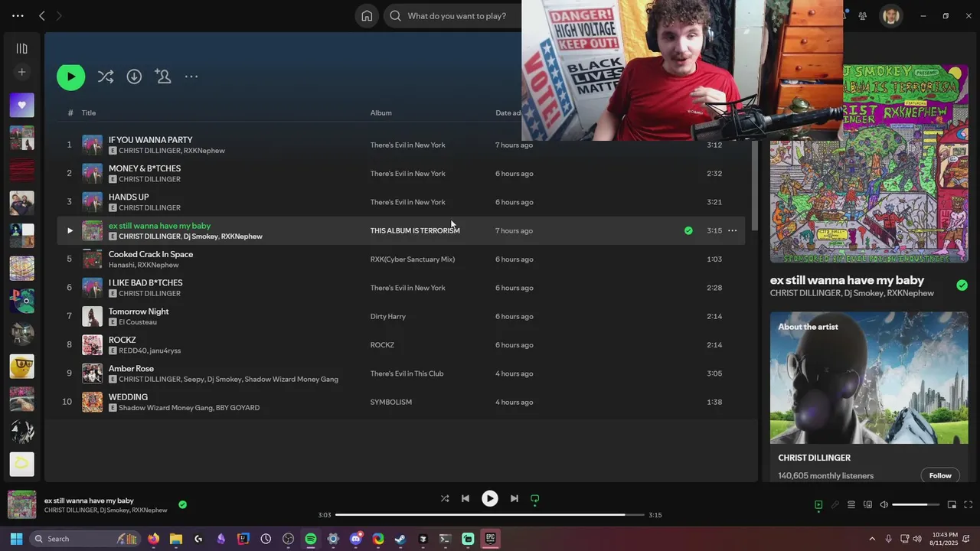This screenshot has width=980, height=551.
Task: Enter full screen player
Action: click(x=968, y=504)
